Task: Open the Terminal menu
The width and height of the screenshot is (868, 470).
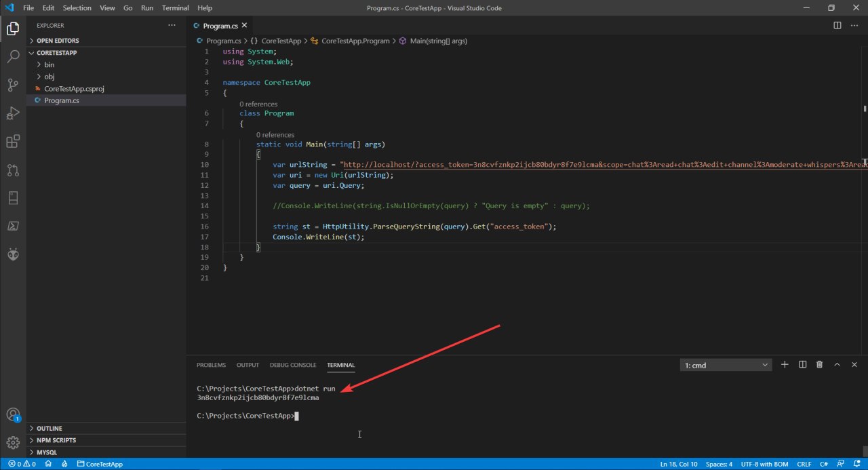Action: pos(176,8)
